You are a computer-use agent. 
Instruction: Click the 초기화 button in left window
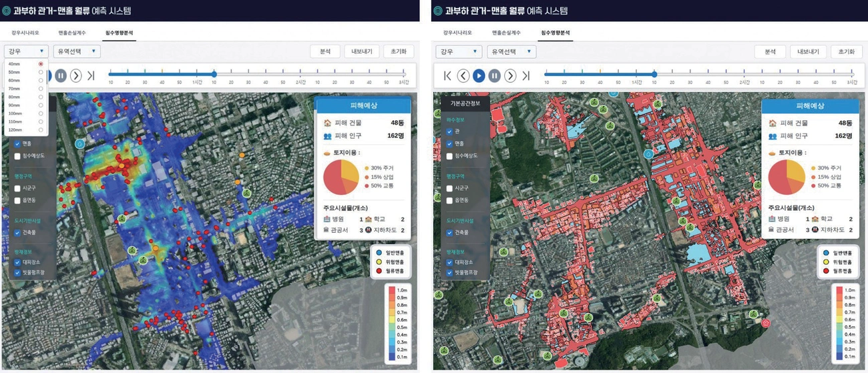coord(399,51)
